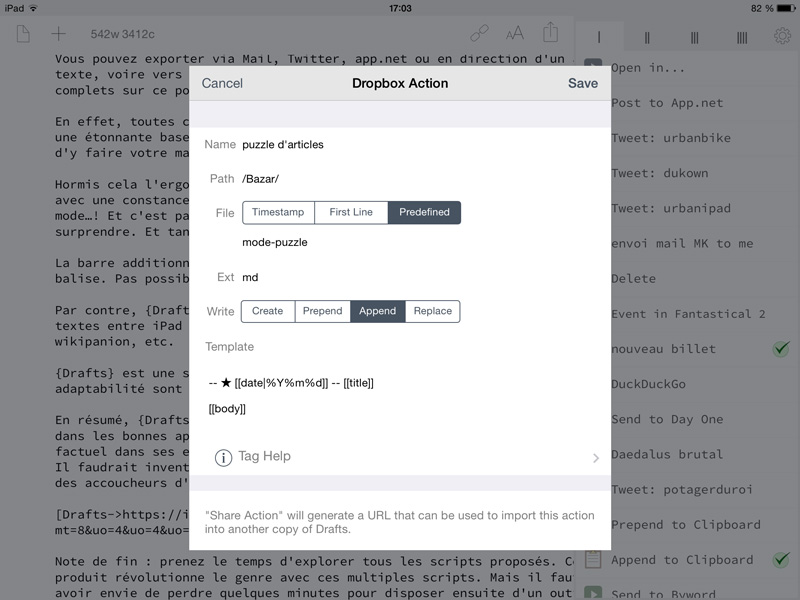Select Timestamp file naming option
This screenshot has width=800, height=600.
click(278, 212)
